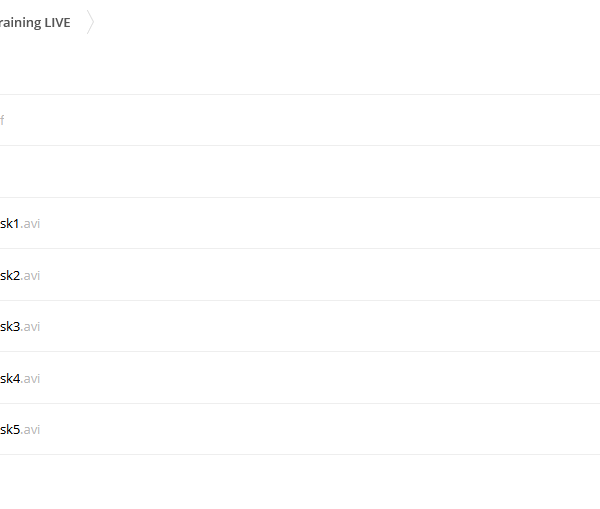Open the sk3.avi video file
This screenshot has height=509, width=600.
(x=20, y=326)
